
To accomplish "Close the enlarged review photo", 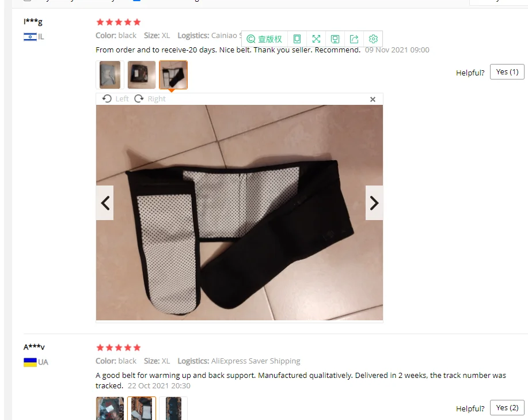I will pyautogui.click(x=373, y=99).
